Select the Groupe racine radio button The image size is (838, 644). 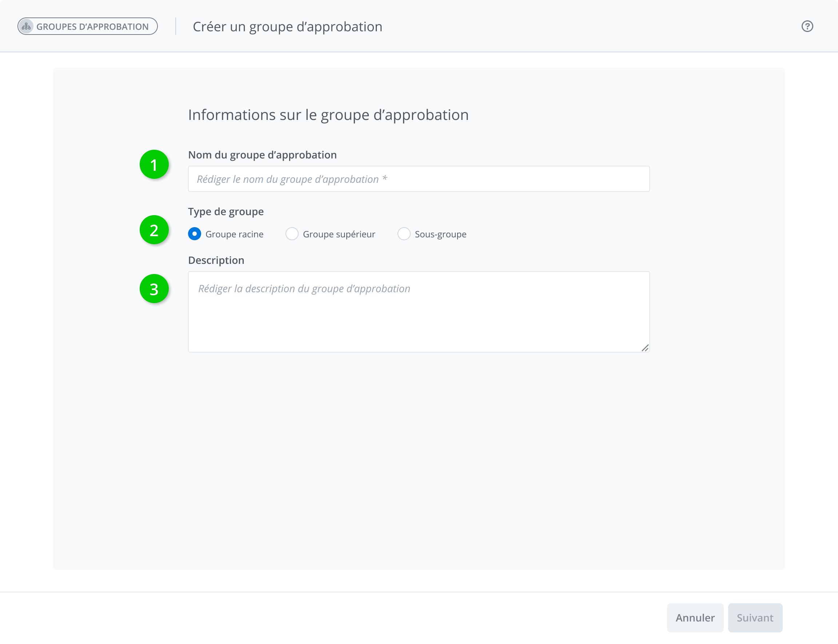[195, 234]
